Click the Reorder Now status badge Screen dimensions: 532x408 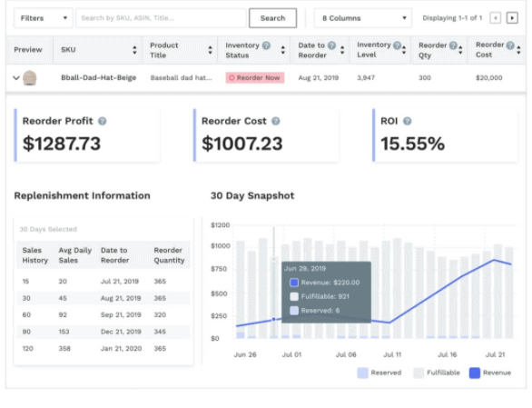(255, 78)
